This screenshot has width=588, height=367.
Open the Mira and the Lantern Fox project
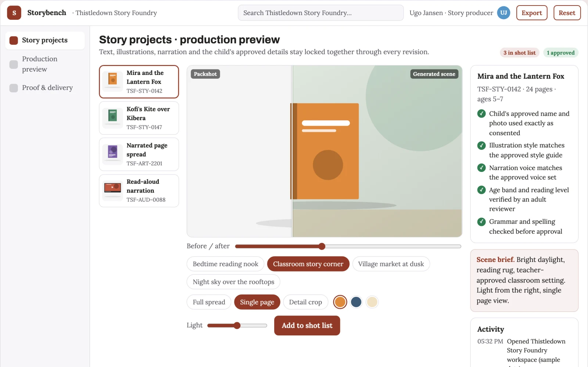coord(139,82)
